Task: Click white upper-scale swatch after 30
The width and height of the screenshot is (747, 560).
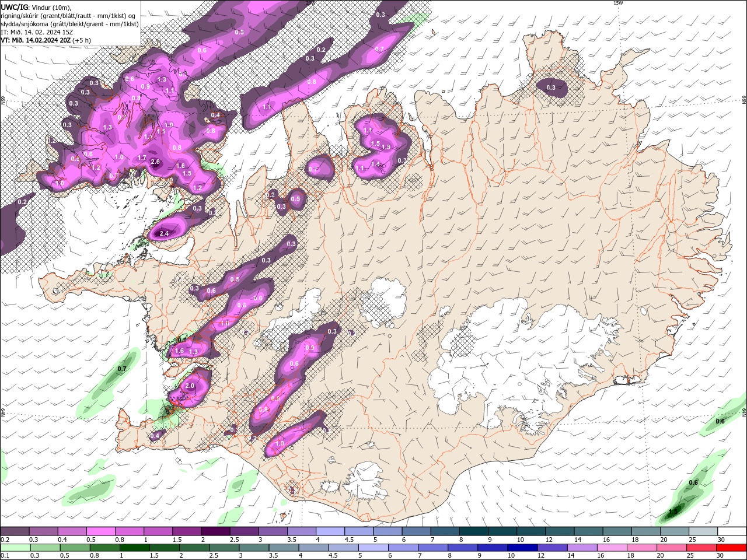Action: (x=731, y=531)
